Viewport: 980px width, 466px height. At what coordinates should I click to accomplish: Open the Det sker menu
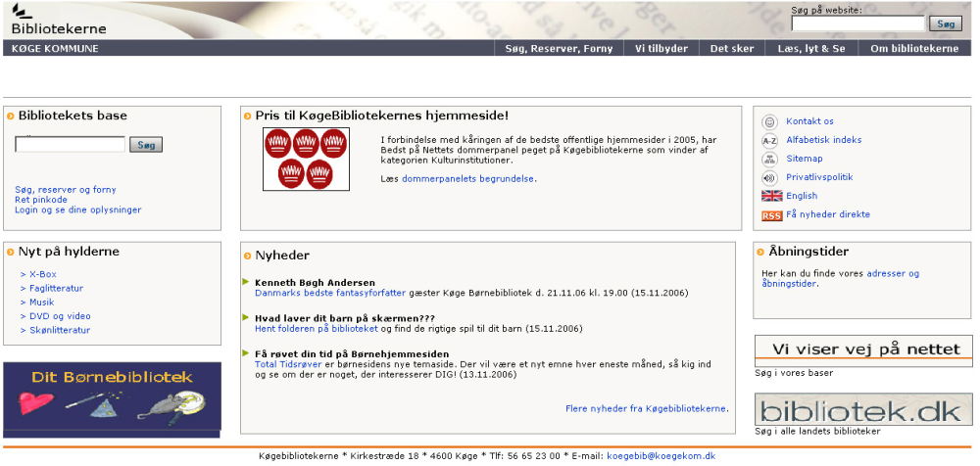point(732,49)
